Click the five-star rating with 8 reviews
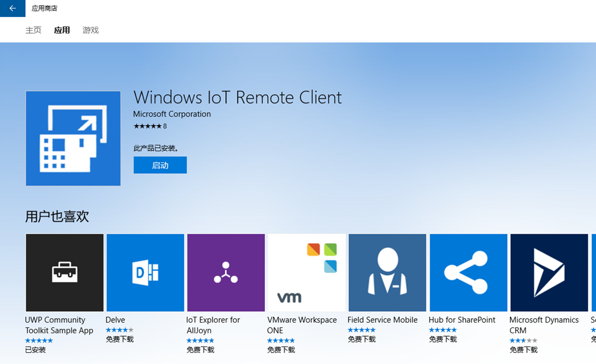This screenshot has width=596, height=364. click(x=150, y=126)
